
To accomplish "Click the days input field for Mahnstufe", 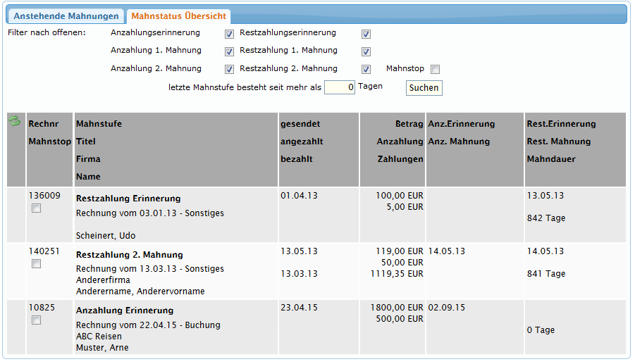I will [x=340, y=88].
